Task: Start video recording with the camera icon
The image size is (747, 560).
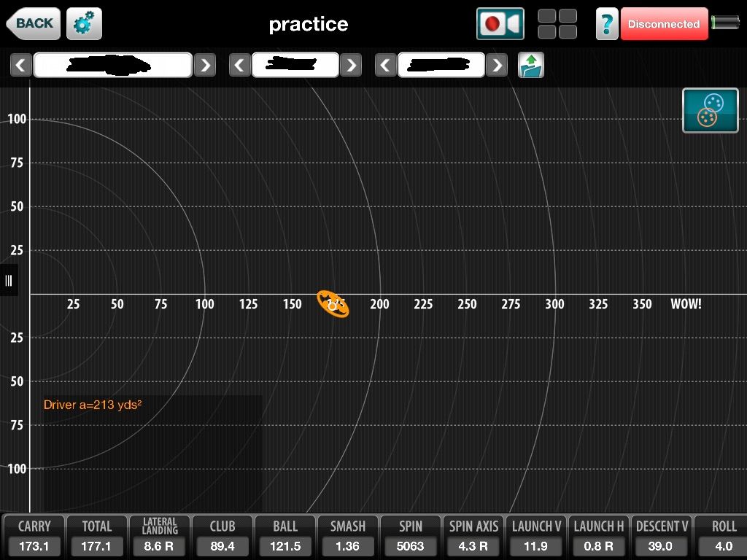Action: click(500, 23)
